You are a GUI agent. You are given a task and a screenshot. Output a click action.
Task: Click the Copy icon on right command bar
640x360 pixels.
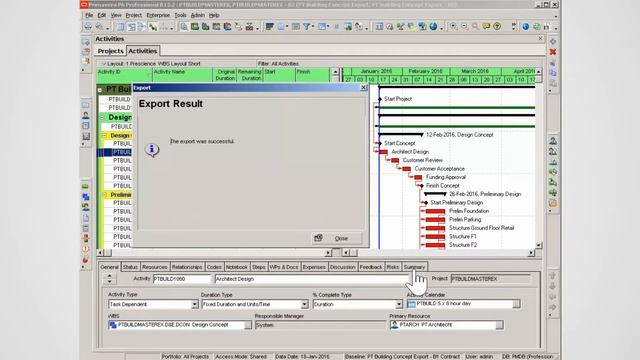(x=553, y=73)
